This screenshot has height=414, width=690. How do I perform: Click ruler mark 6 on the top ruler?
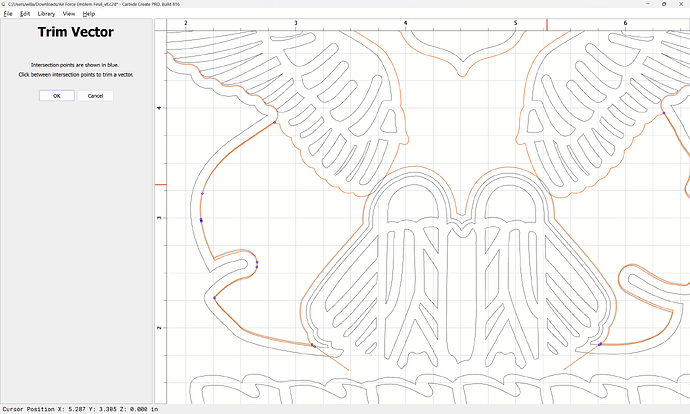[625, 23]
